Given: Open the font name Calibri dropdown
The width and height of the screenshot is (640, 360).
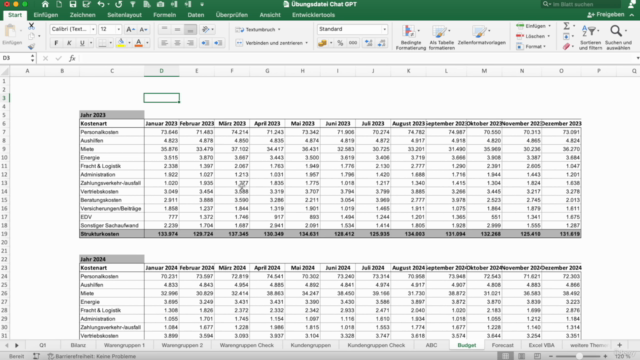Looking at the screenshot, I should (x=93, y=29).
